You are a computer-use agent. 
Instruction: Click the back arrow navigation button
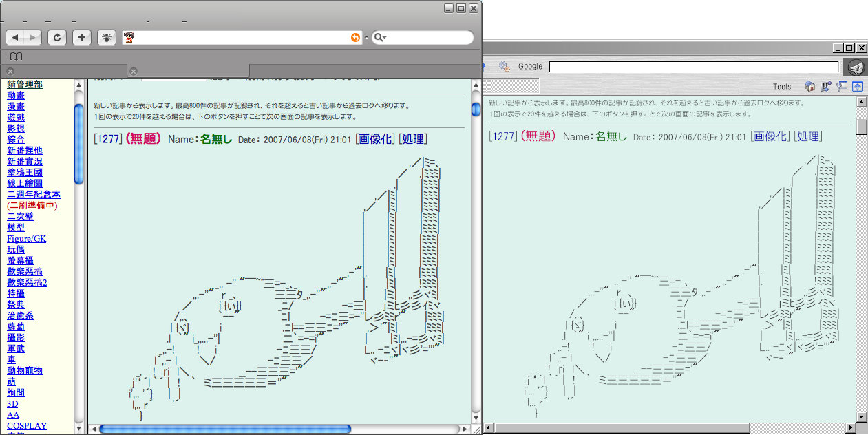pos(17,37)
